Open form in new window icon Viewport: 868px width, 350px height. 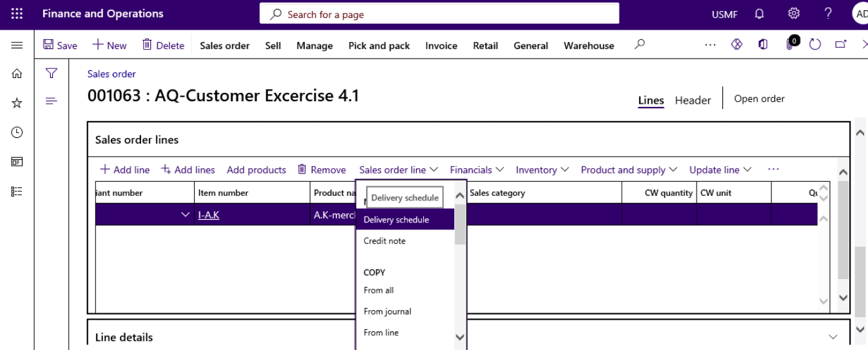(x=840, y=44)
